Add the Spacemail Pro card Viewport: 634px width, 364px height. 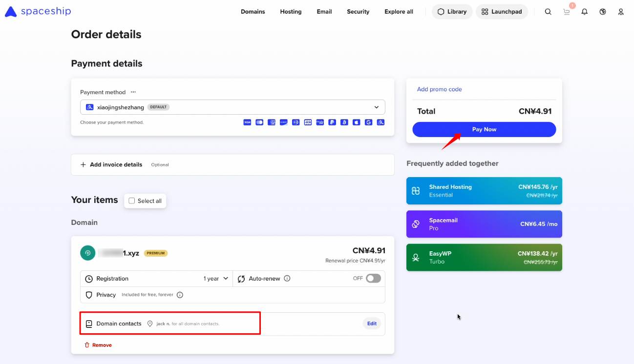484,224
